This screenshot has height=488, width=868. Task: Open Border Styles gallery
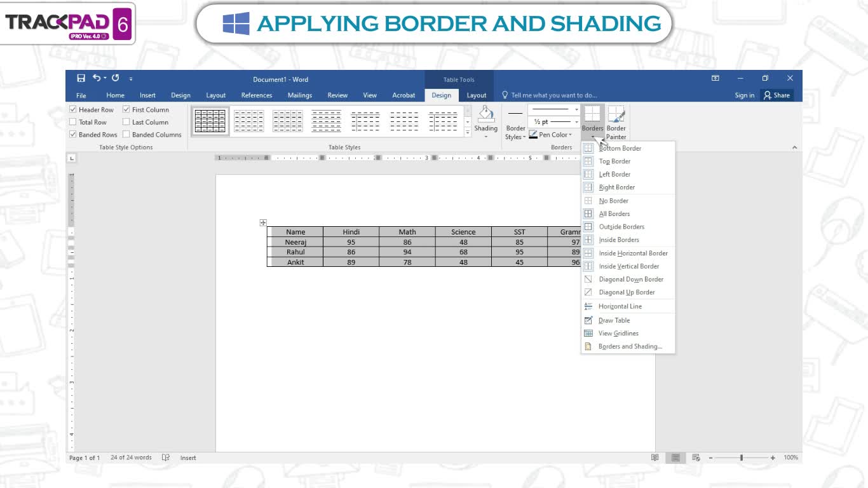515,123
